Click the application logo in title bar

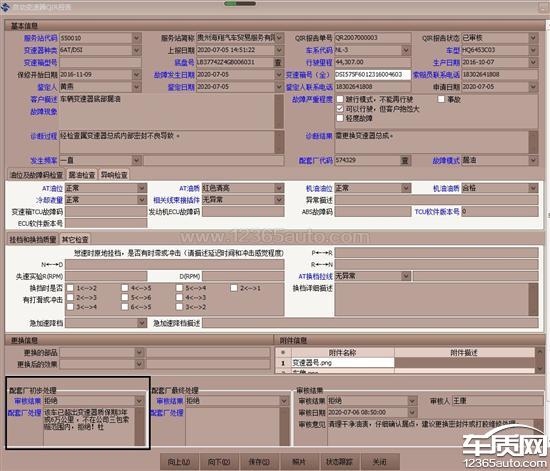(x=5, y=7)
